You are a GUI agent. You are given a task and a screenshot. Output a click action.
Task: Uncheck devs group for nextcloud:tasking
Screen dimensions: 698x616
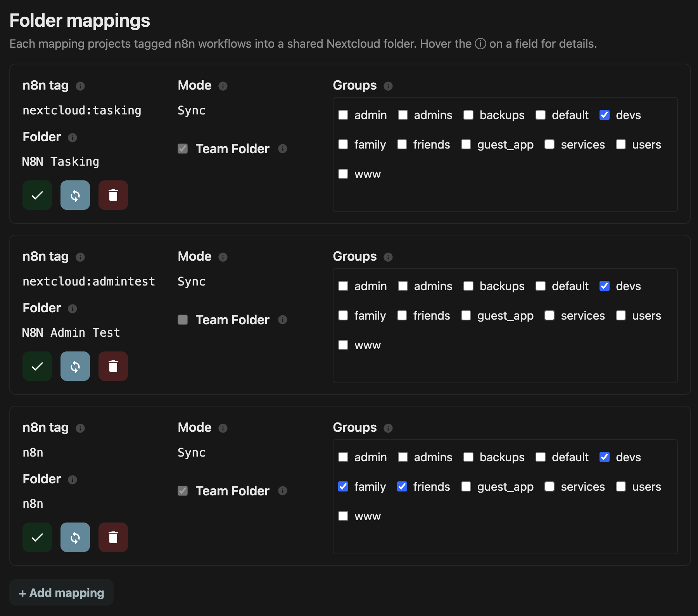tap(605, 115)
